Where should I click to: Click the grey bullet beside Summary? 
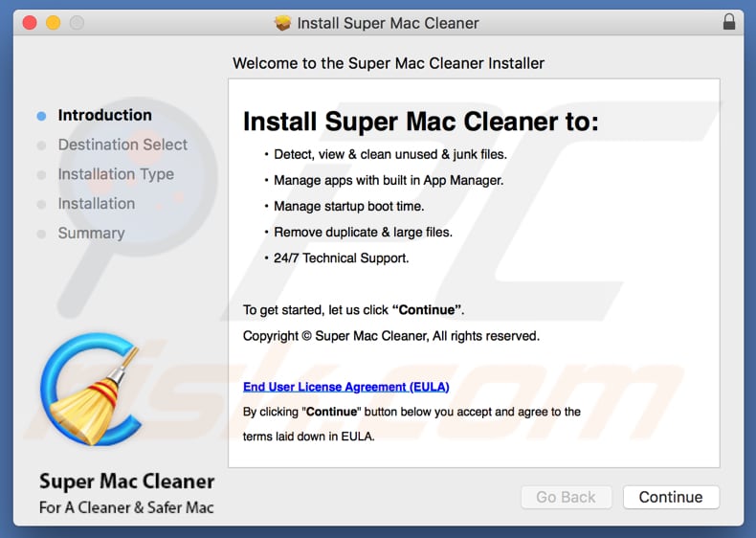point(41,234)
